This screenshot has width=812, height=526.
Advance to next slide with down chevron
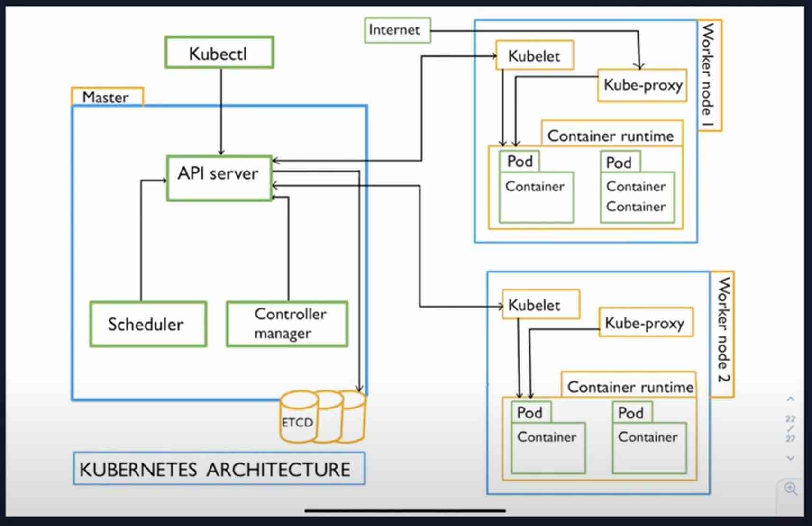coord(790,458)
